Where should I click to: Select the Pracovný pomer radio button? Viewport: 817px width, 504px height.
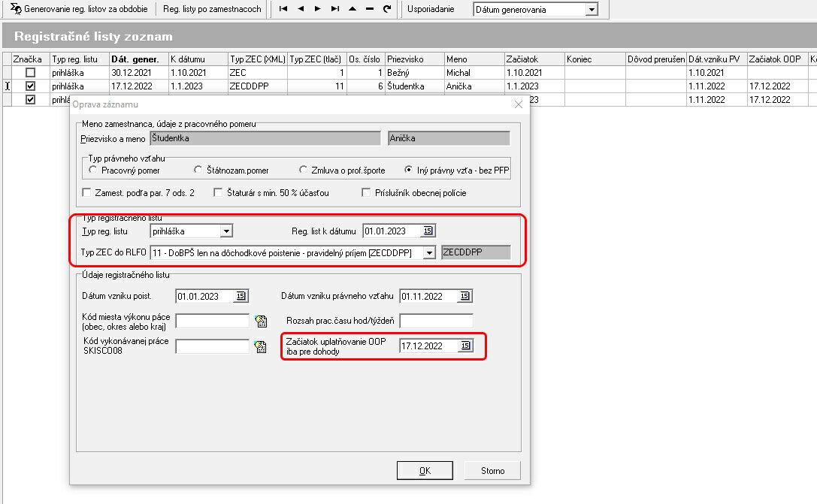(x=93, y=171)
